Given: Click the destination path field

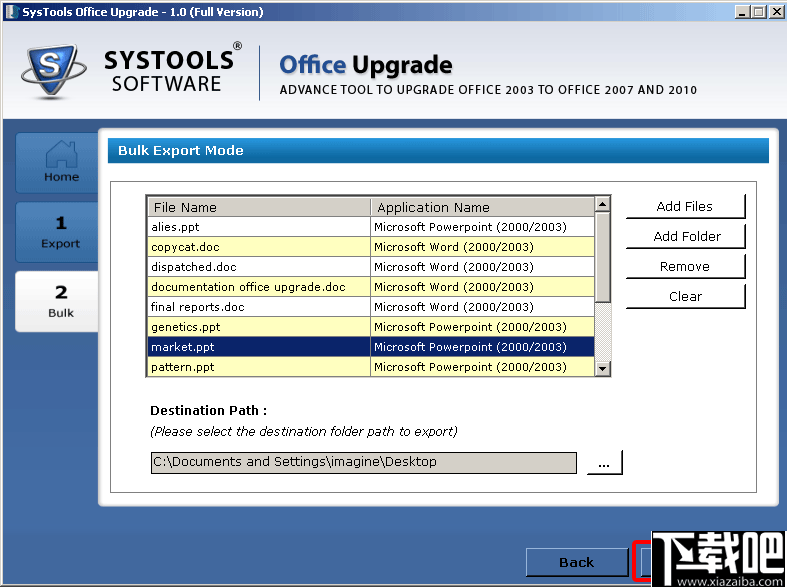Looking at the screenshot, I should (x=363, y=463).
